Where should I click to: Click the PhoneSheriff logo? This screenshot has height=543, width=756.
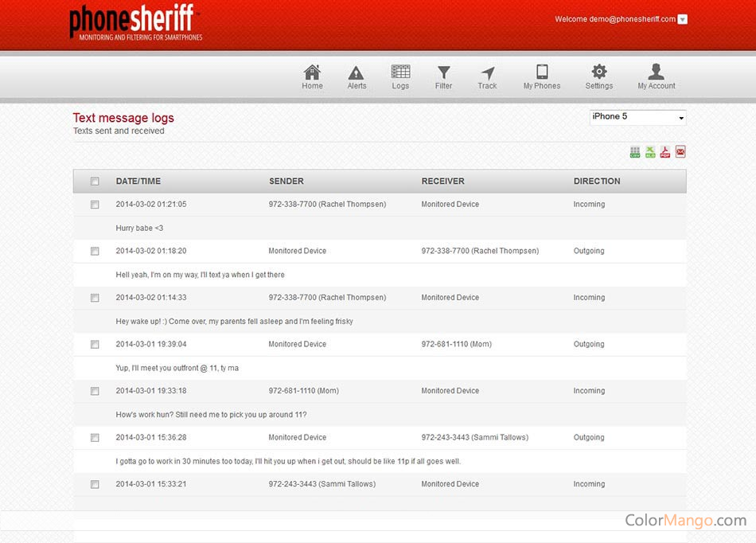coord(135,22)
